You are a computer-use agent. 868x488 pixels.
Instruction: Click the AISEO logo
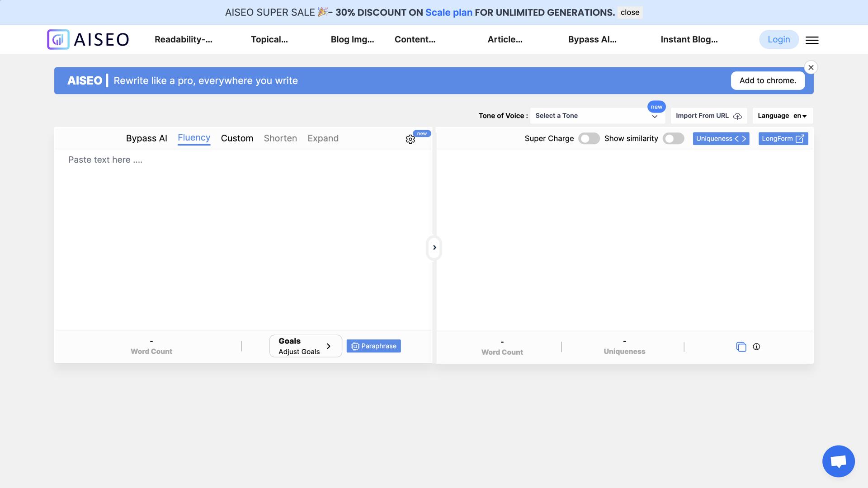pos(88,39)
